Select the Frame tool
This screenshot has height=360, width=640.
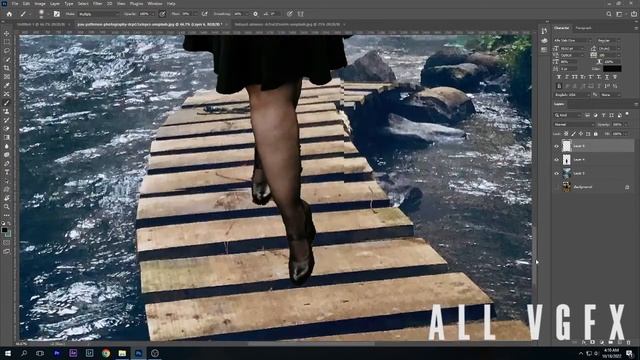(x=7, y=77)
